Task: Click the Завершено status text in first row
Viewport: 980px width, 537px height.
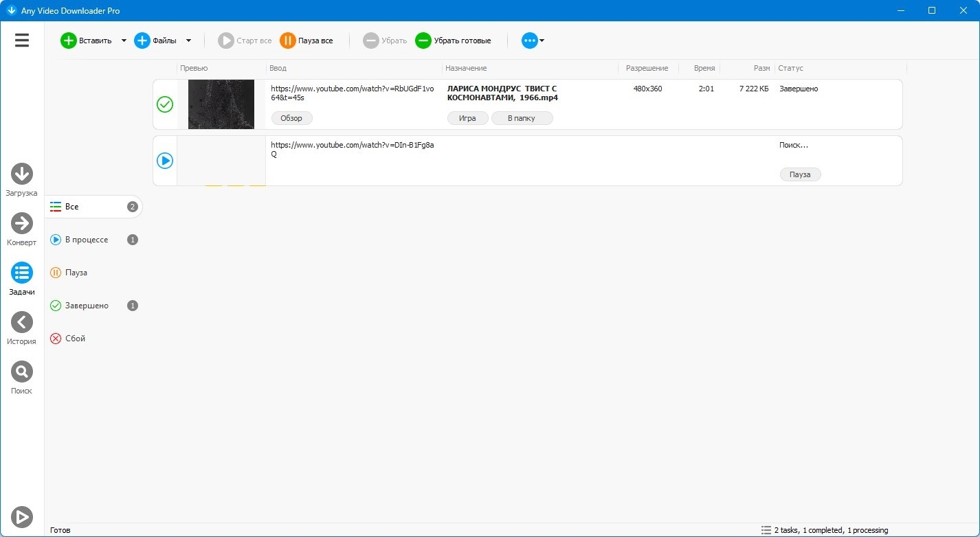Action: (x=799, y=89)
